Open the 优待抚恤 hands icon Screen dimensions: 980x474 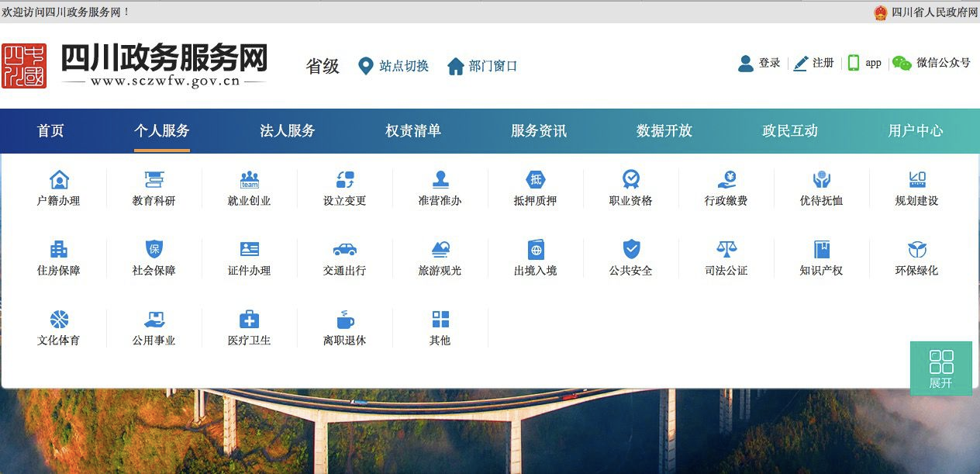coord(822,180)
